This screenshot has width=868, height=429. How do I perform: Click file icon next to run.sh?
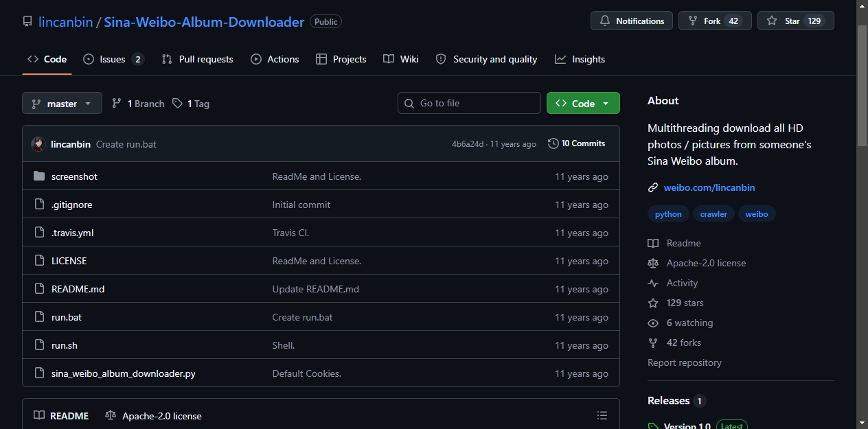click(x=39, y=345)
